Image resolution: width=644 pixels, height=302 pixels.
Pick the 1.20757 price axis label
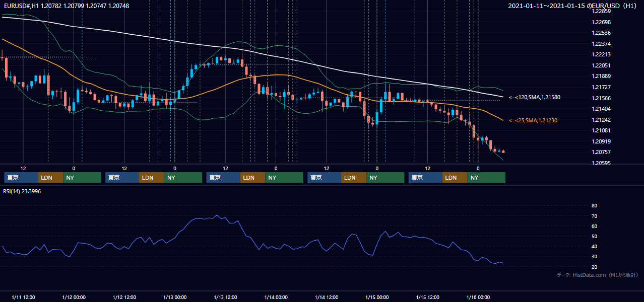point(602,152)
